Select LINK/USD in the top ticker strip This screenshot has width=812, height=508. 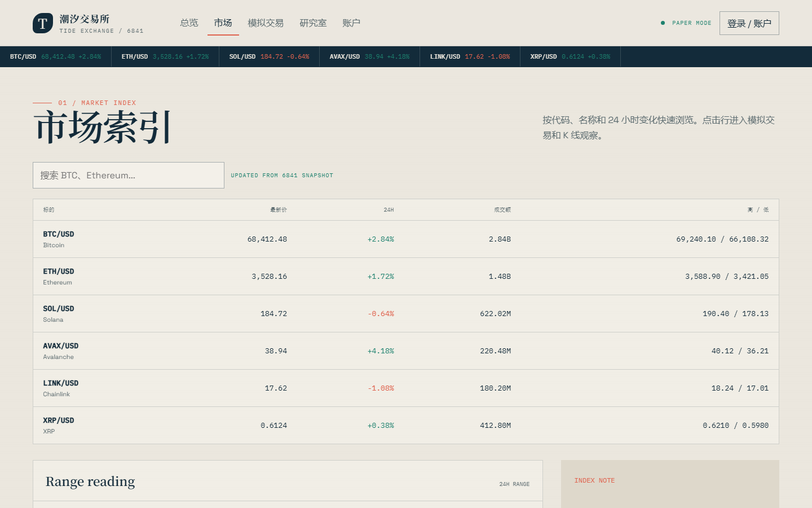click(470, 56)
